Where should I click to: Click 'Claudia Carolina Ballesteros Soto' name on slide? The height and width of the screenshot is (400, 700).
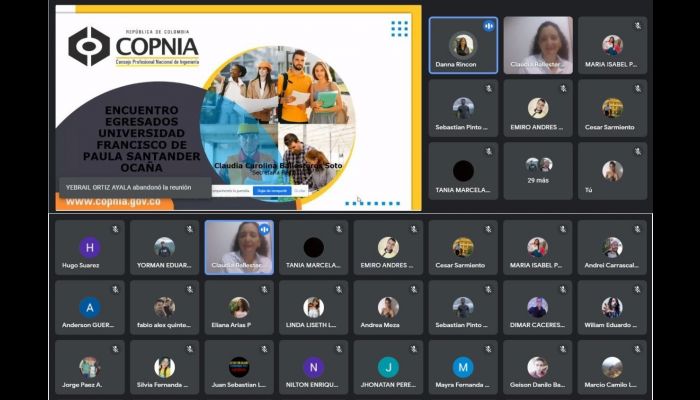278,166
